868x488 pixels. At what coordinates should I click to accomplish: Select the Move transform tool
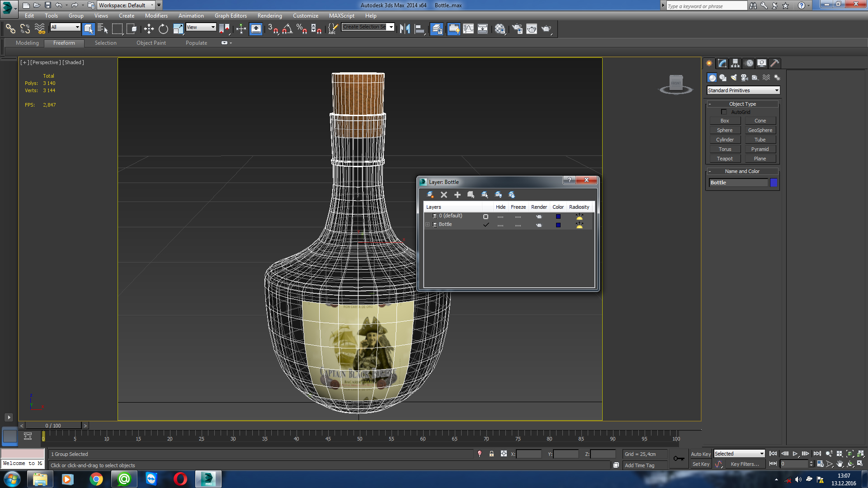click(x=149, y=29)
